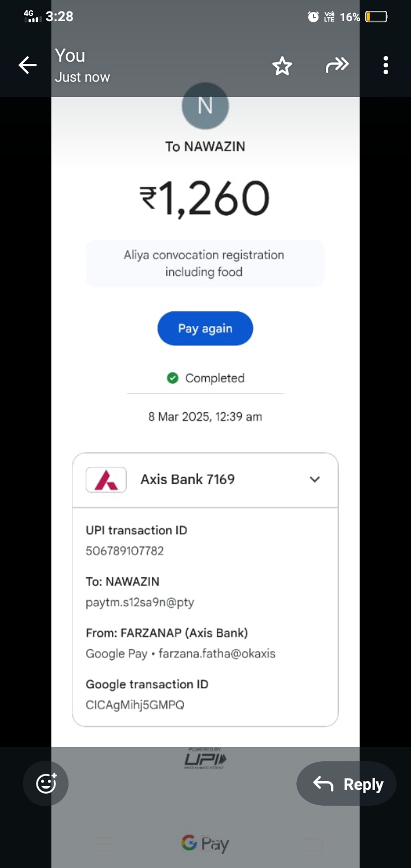Image resolution: width=411 pixels, height=868 pixels.
Task: Tap the Google Pay logo
Action: point(205,843)
